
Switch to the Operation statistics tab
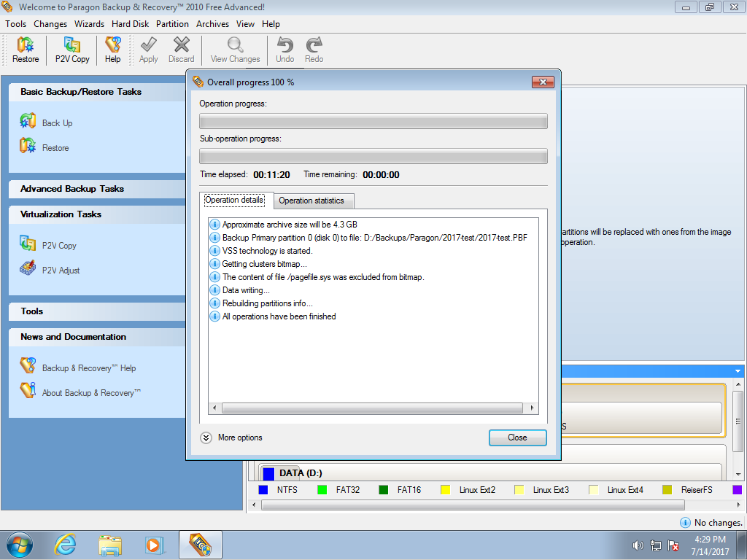click(x=311, y=201)
